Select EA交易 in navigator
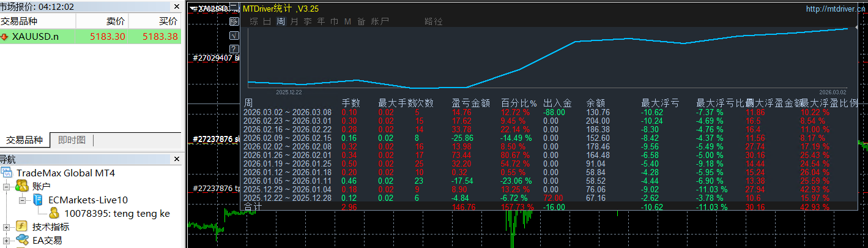The height and width of the screenshot is (248, 868). click(x=47, y=240)
